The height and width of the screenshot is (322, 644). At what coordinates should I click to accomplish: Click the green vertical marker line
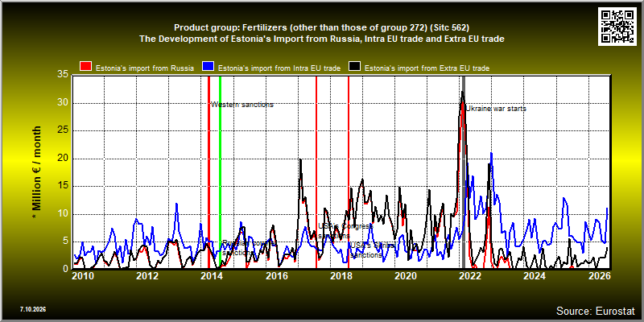click(220, 172)
